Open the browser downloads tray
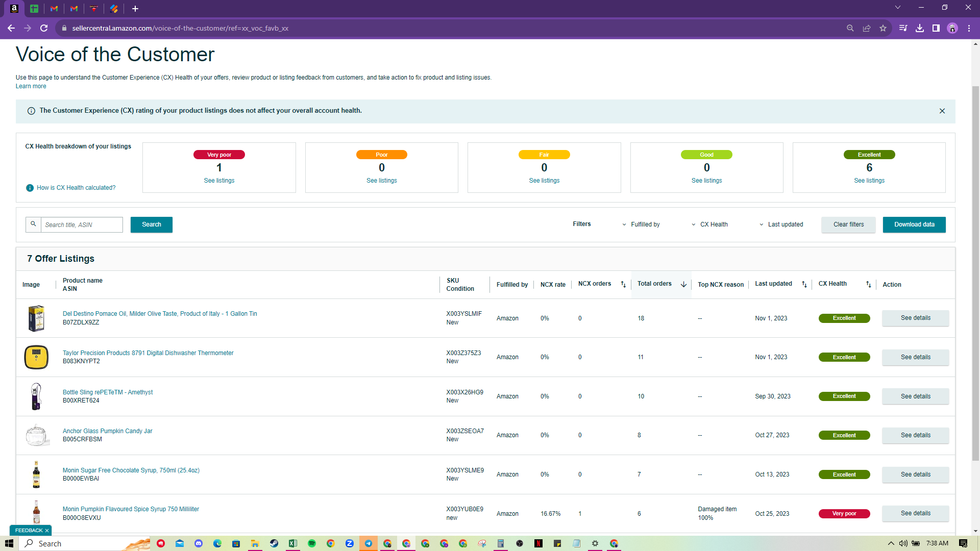 click(920, 28)
